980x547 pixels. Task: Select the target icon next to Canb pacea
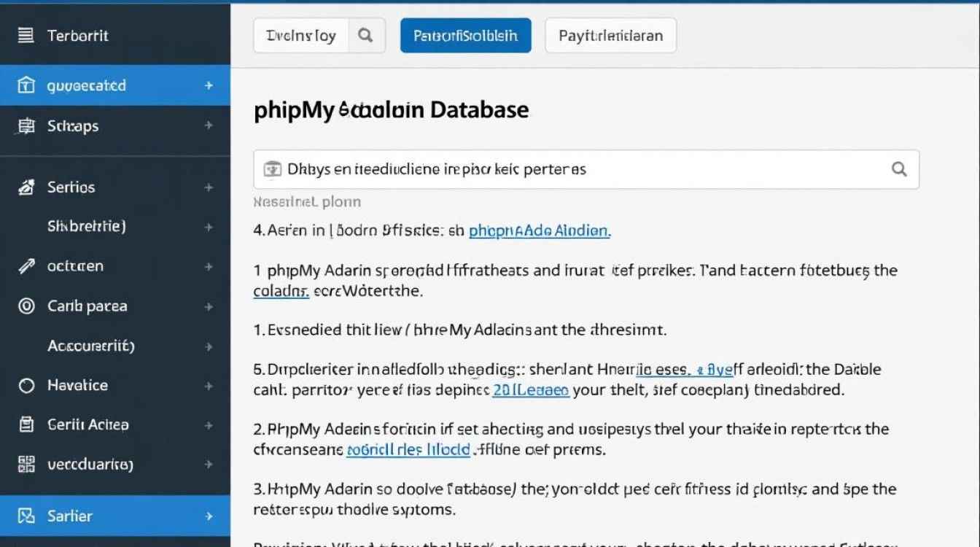(x=26, y=306)
